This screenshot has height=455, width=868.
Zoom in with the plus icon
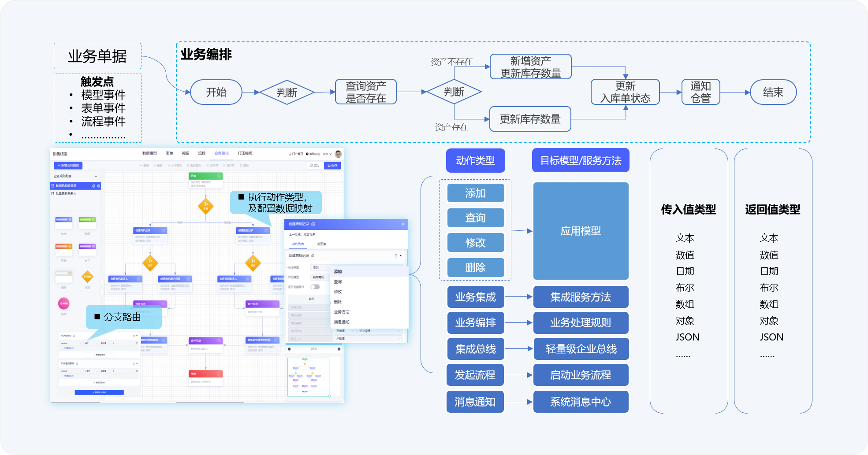coord(339,349)
